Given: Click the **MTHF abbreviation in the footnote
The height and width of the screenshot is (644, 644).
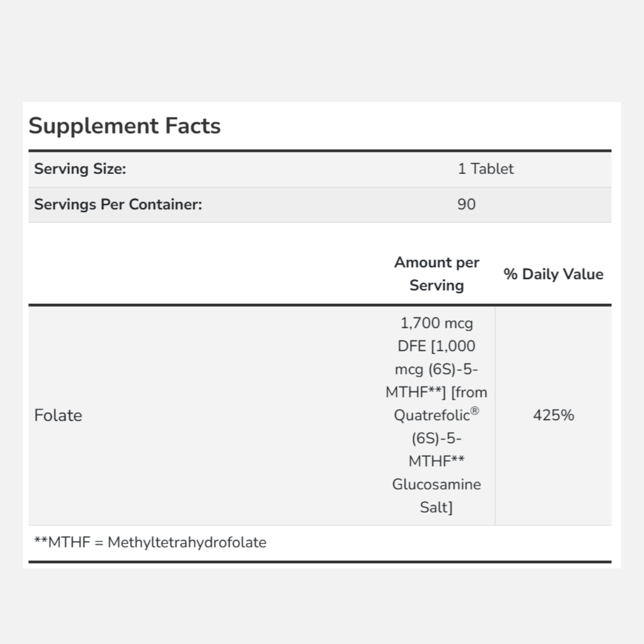Looking at the screenshot, I should (x=62, y=543).
